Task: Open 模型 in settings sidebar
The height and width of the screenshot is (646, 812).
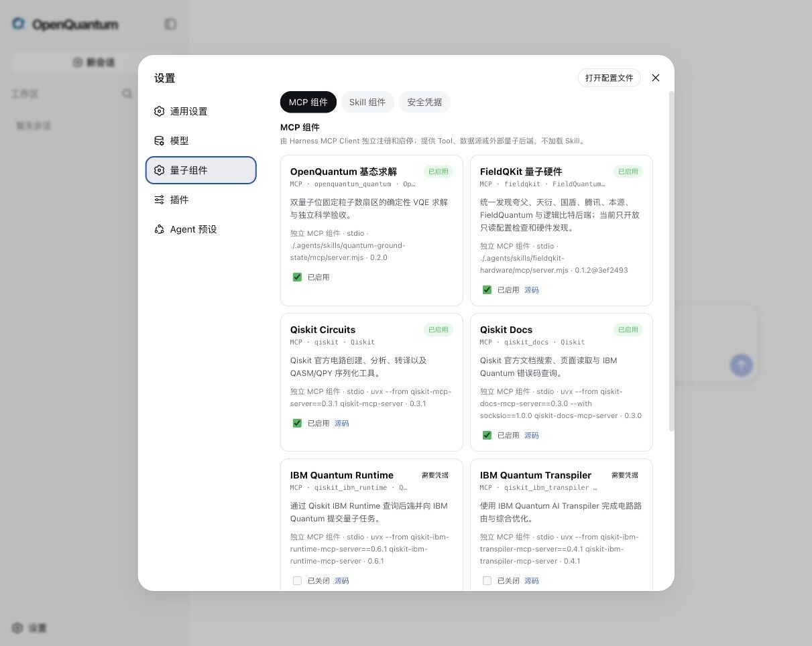Action: tap(201, 141)
